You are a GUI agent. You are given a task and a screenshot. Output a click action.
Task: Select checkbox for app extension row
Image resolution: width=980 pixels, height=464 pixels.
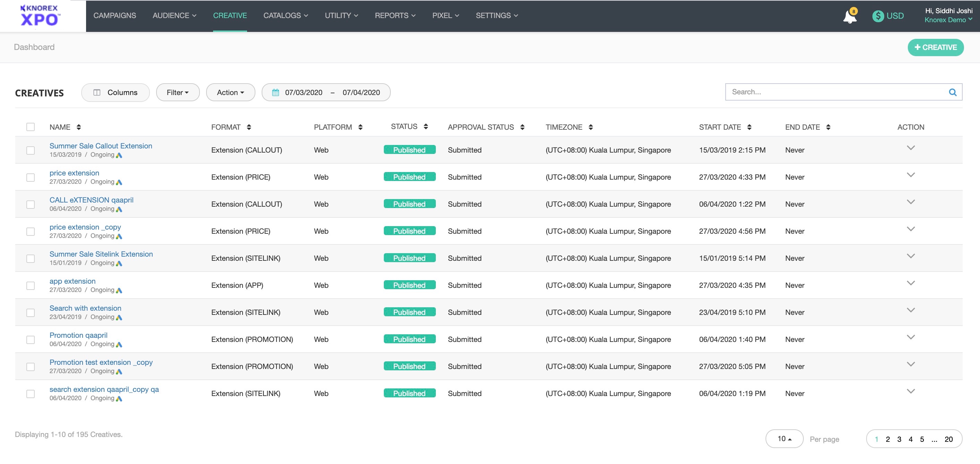31,286
